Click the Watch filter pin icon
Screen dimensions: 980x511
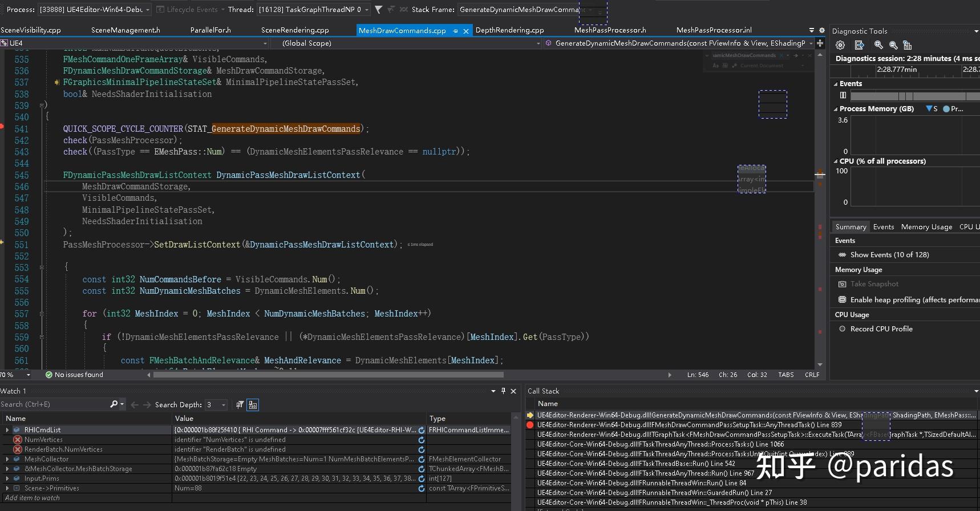click(x=240, y=404)
